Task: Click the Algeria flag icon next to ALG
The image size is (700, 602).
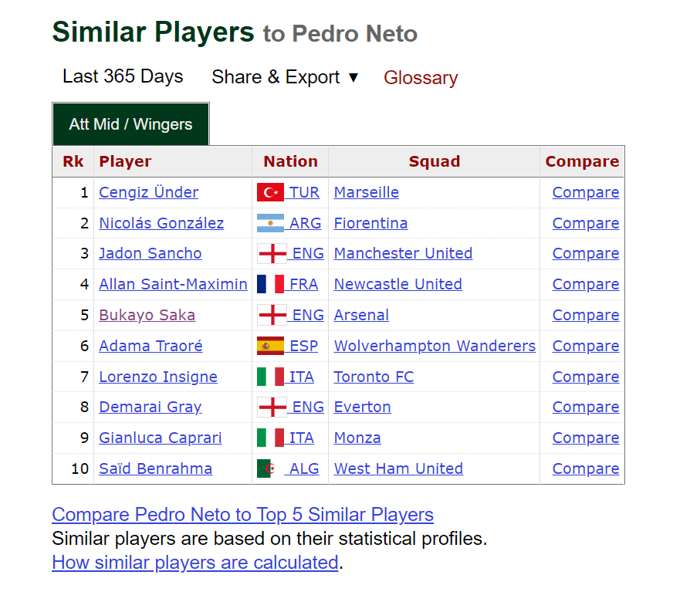Action: point(267,468)
